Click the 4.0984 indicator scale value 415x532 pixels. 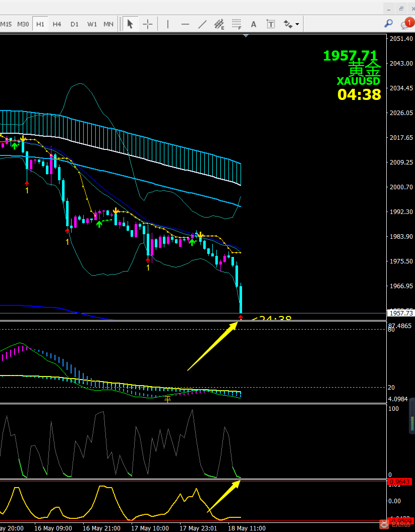398,399
